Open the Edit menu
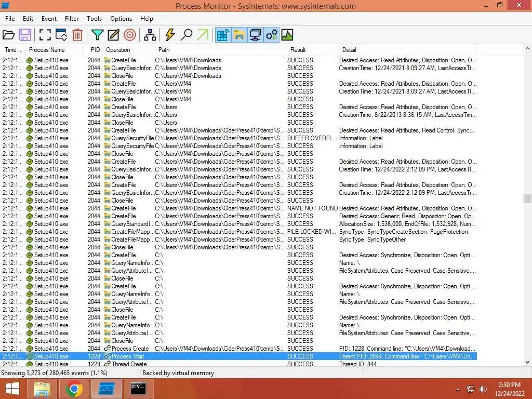 coord(28,19)
